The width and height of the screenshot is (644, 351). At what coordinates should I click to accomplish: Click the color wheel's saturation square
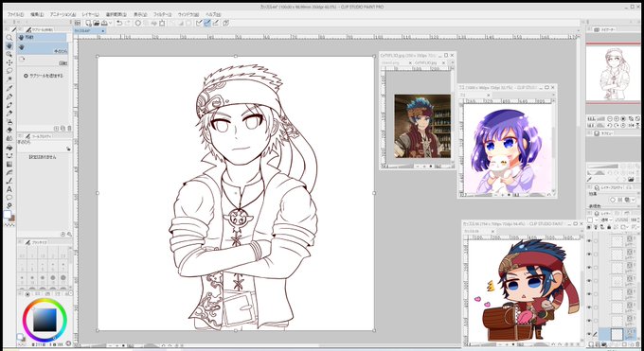[45, 320]
